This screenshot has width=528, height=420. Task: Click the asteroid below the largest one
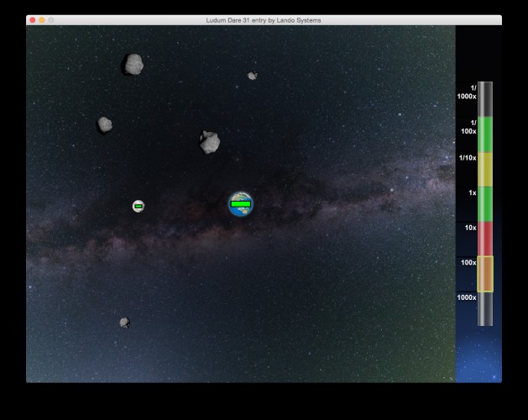click(x=105, y=124)
